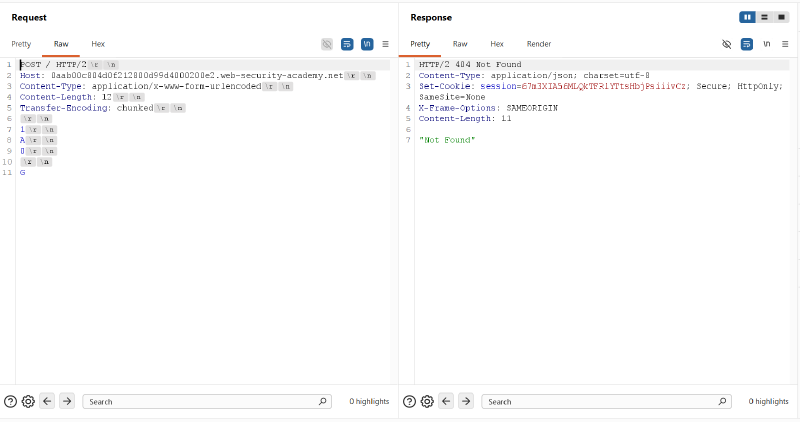Open help icon in Response search bar
800x422 pixels.
[409, 402]
